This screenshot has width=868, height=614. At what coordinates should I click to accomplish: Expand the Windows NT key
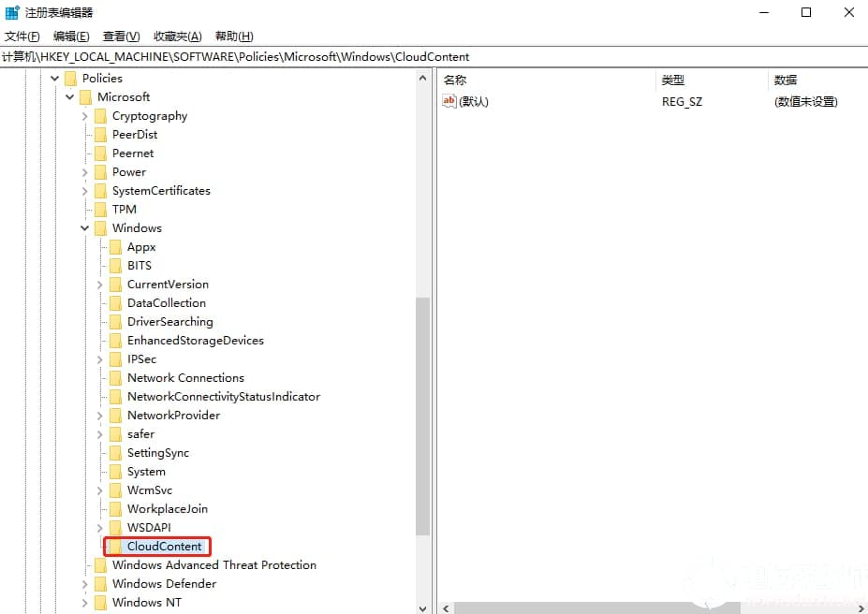tap(84, 603)
